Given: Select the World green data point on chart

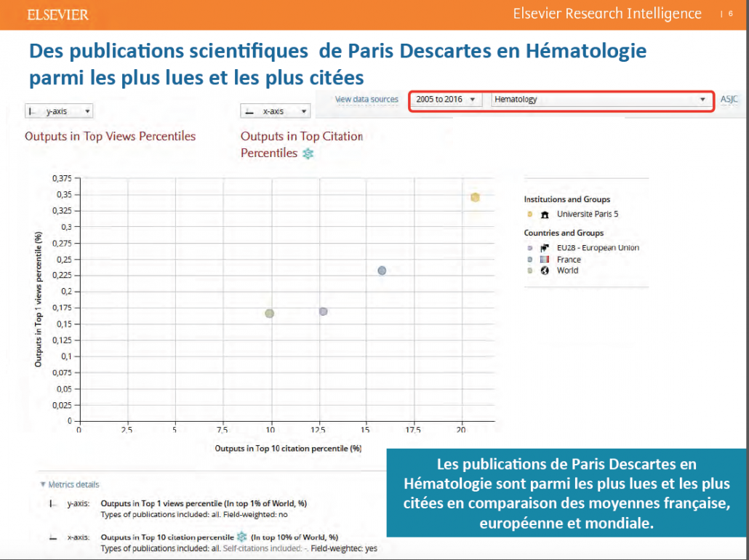Looking at the screenshot, I should (x=269, y=313).
